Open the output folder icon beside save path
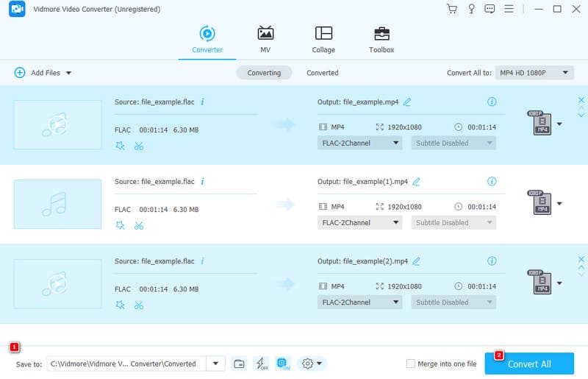The image size is (588, 379). 239,364
